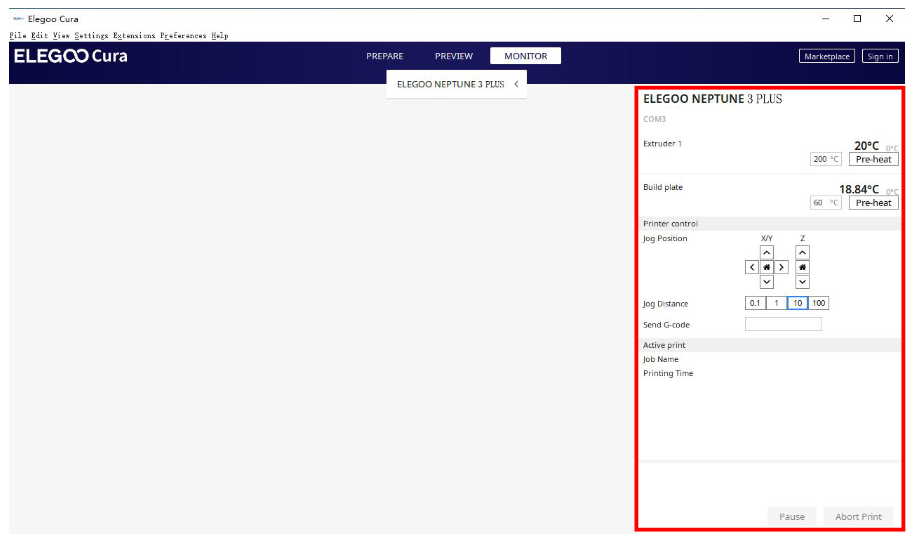This screenshot has height=552, width=912.
Task: Maximize the Elegoo Cura window
Action: (x=857, y=19)
